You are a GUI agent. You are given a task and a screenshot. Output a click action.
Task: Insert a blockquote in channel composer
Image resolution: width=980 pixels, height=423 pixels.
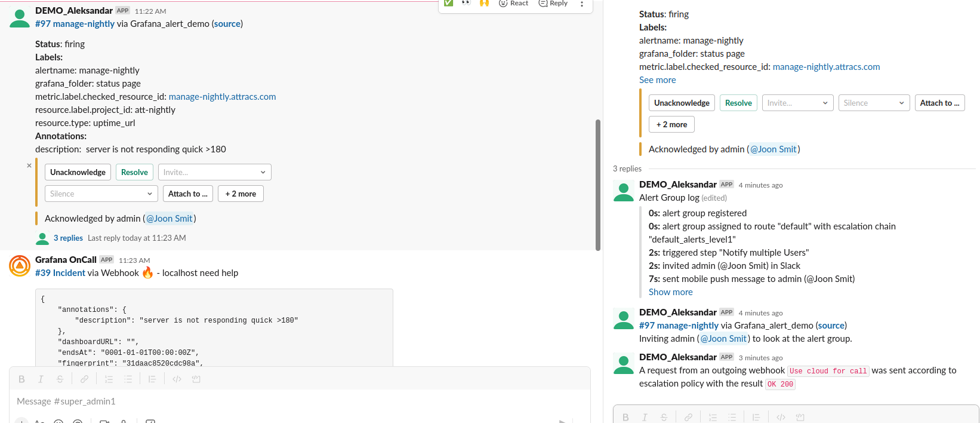pyautogui.click(x=152, y=379)
